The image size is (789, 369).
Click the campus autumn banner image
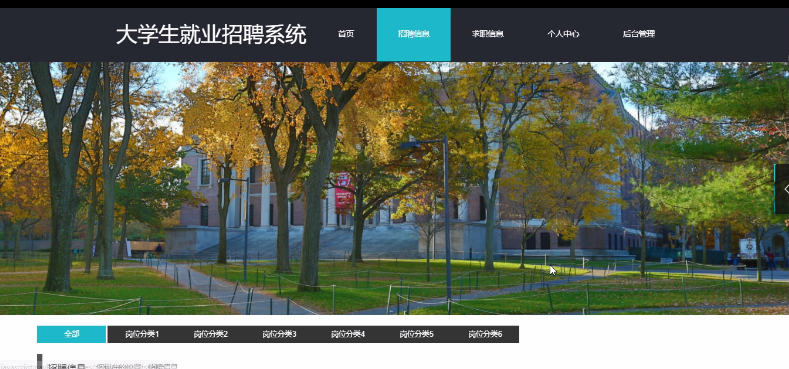click(x=394, y=188)
